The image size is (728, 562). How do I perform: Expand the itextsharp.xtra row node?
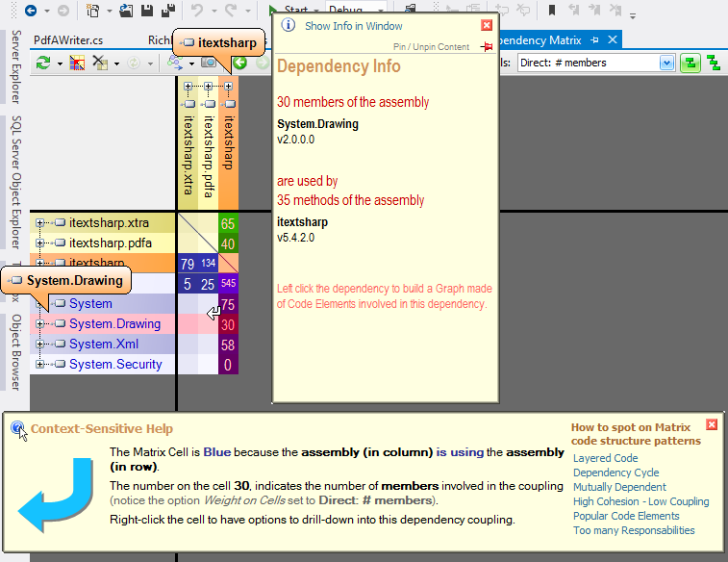click(x=40, y=223)
